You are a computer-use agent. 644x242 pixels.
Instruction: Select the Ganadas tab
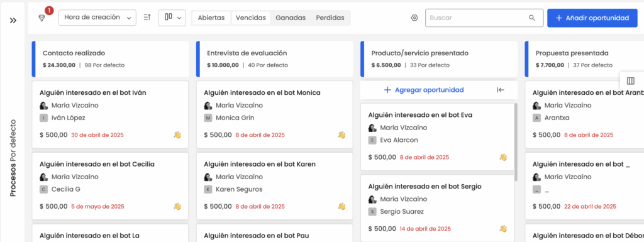click(x=291, y=18)
